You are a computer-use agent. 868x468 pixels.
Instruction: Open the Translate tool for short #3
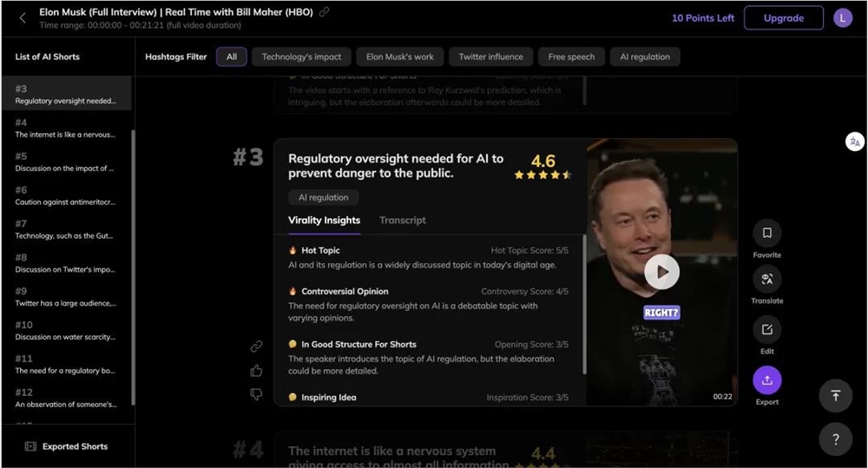click(x=766, y=279)
